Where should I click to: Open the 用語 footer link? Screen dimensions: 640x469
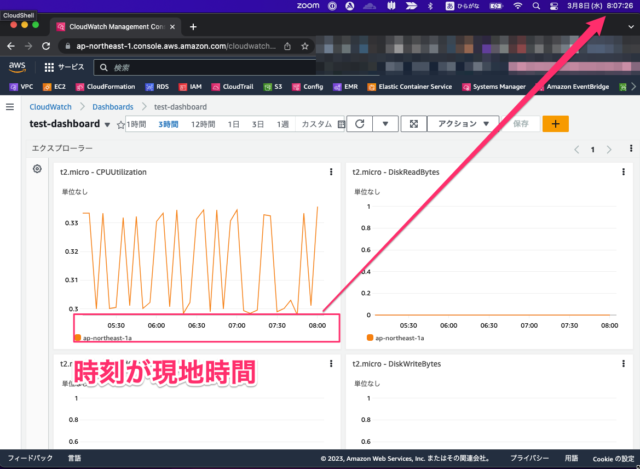tap(571, 458)
